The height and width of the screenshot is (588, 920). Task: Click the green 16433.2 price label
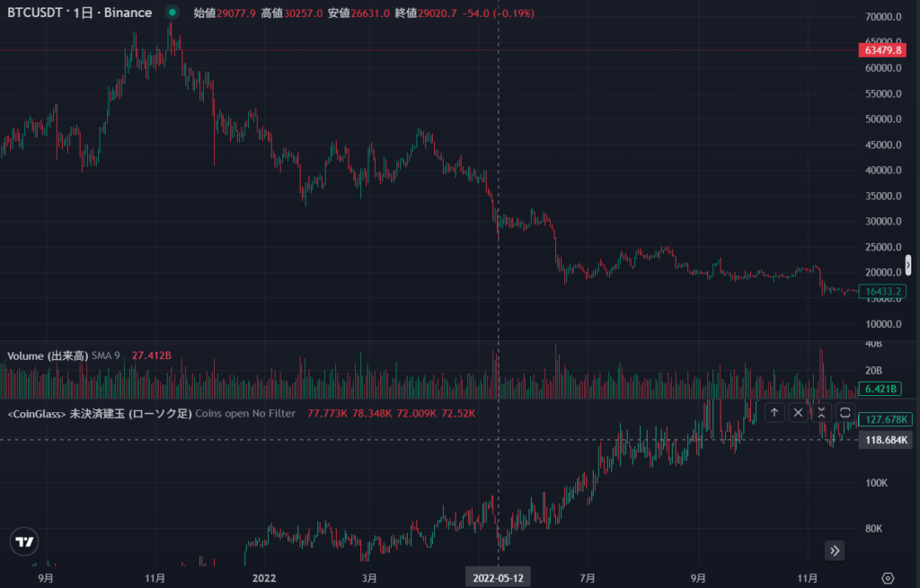[x=882, y=292]
